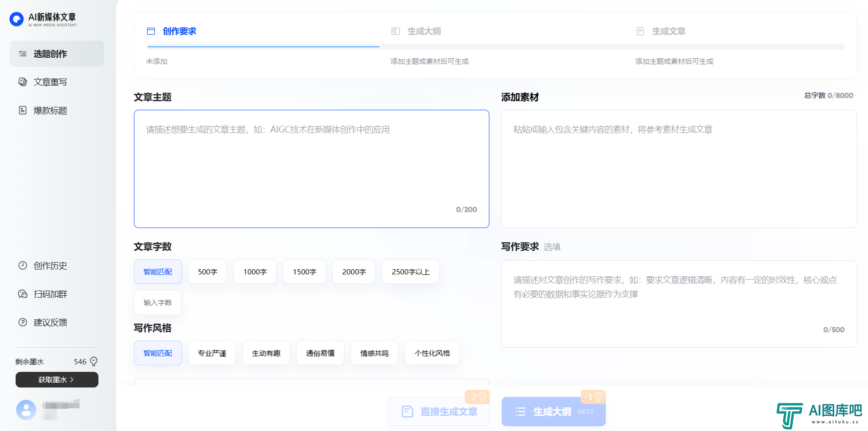Click the -1 ink cost badge

pyautogui.click(x=593, y=397)
